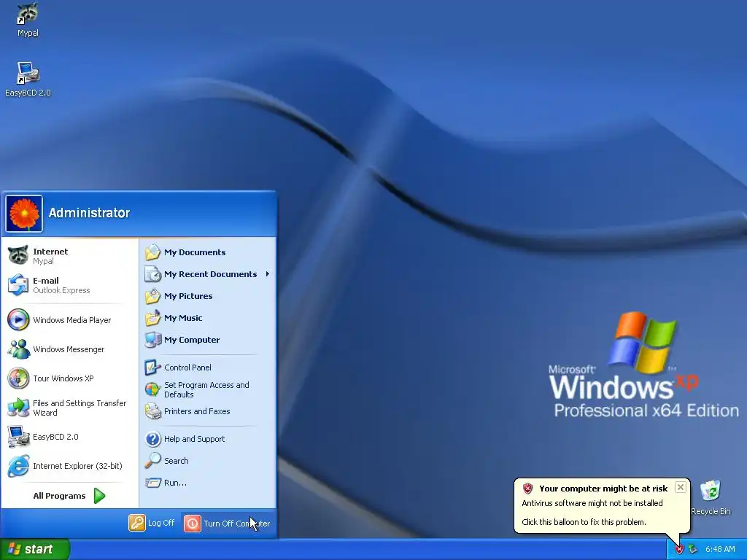The width and height of the screenshot is (747, 560).
Task: Click the Log Off button
Action: point(152,523)
